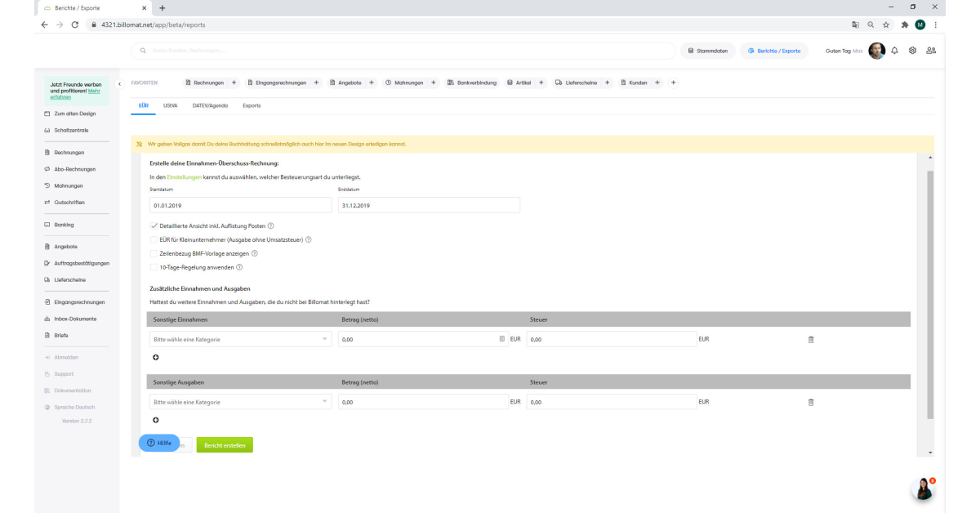Click plus next to Mahnungen favorite
Image resolution: width=980 pixels, height=513 pixels.
pos(433,83)
